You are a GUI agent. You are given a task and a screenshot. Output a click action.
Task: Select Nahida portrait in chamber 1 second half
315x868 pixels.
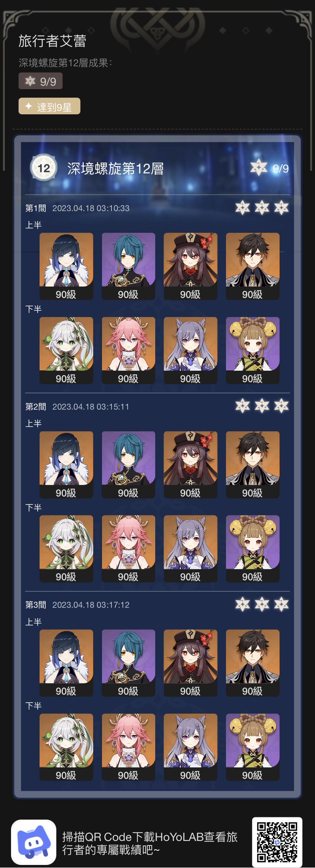[66, 350]
